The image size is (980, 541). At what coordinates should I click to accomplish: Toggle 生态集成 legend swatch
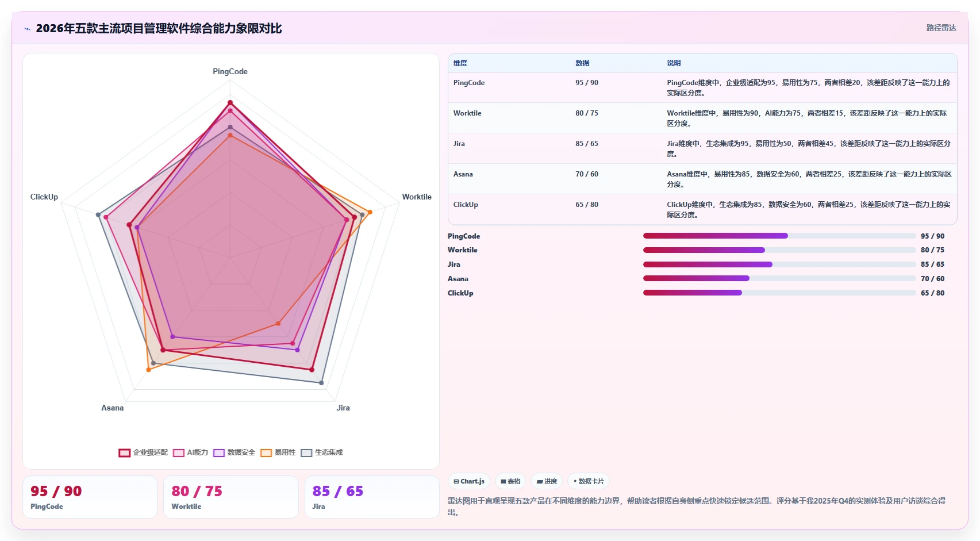click(306, 452)
